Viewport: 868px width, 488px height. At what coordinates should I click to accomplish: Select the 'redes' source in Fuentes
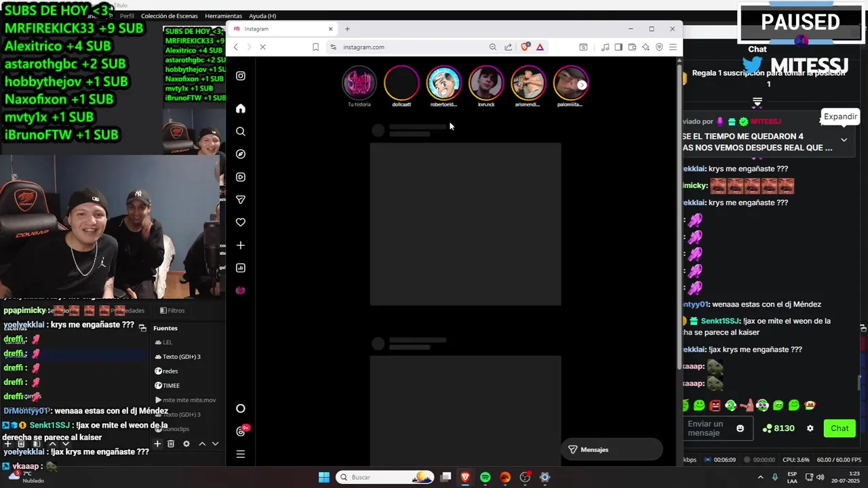coord(170,371)
